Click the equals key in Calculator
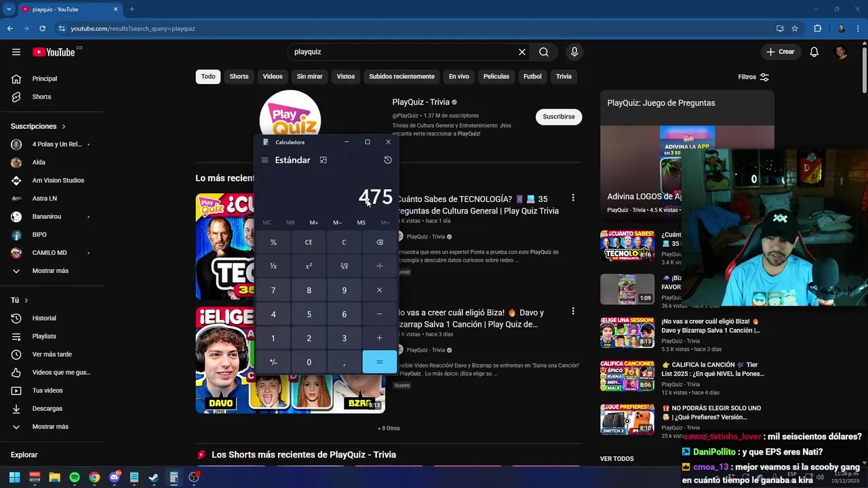The image size is (868, 488). [379, 362]
